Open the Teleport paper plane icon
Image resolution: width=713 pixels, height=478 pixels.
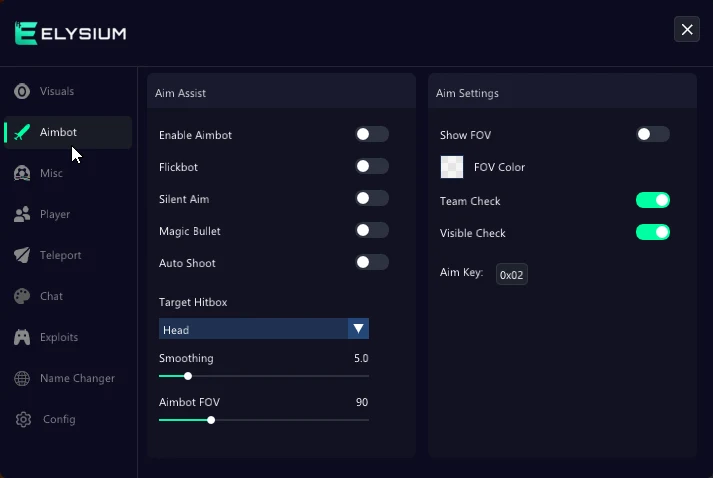coord(22,255)
